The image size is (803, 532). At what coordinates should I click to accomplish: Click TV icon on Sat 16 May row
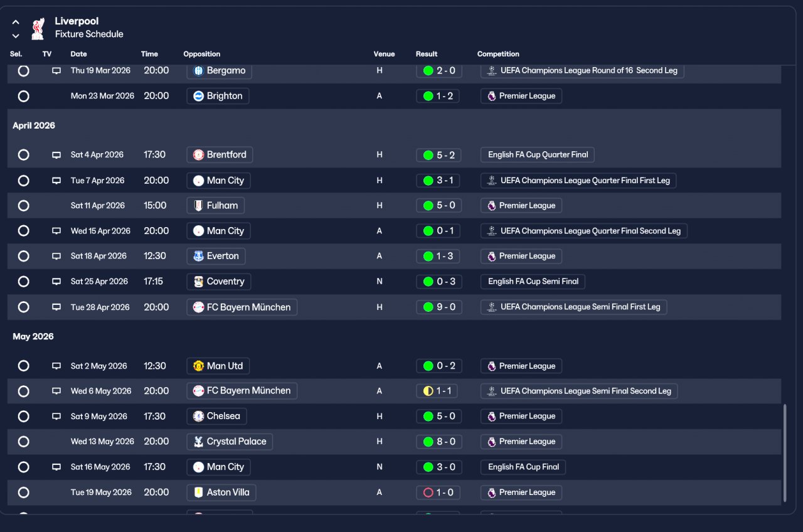coord(56,467)
